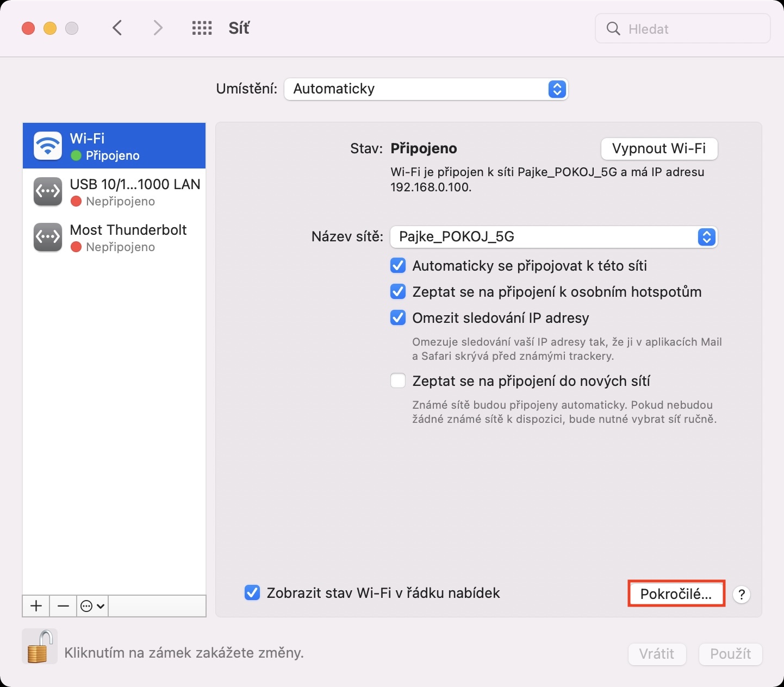Select USB 10/1...1000 LAN service
The width and height of the screenshot is (784, 687).
pyautogui.click(x=114, y=192)
